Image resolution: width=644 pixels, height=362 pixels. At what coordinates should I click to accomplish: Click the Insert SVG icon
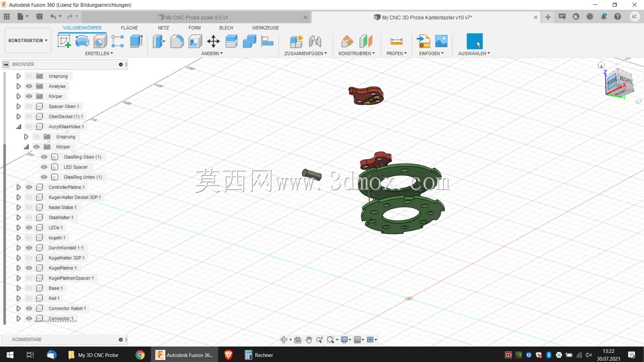coord(424,41)
